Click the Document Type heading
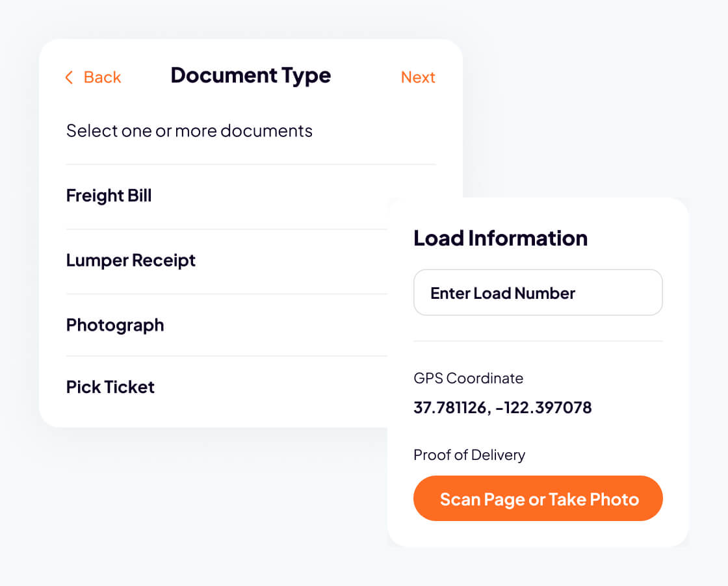The image size is (728, 586). (x=250, y=75)
